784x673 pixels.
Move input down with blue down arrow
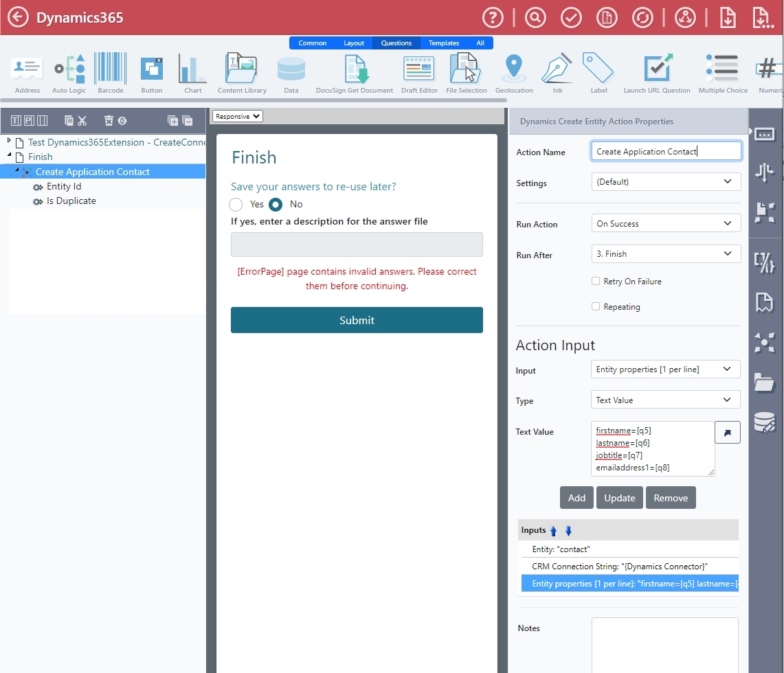click(x=568, y=531)
